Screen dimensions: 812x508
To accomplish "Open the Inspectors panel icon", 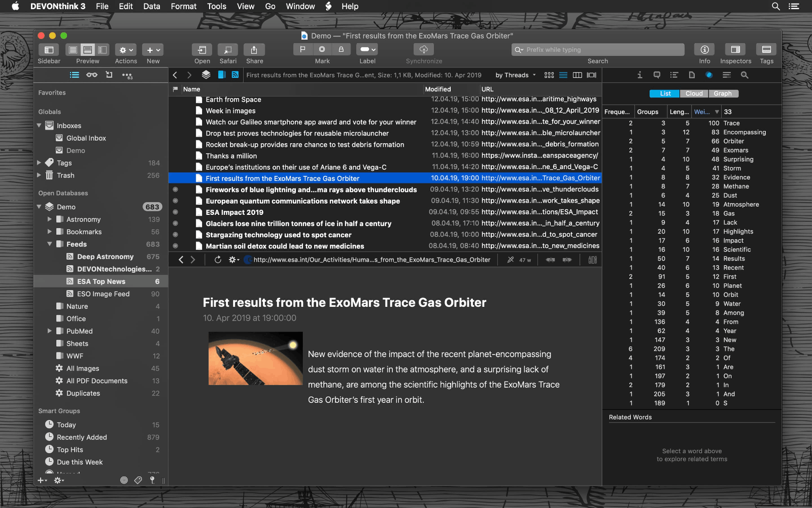I will (735, 50).
